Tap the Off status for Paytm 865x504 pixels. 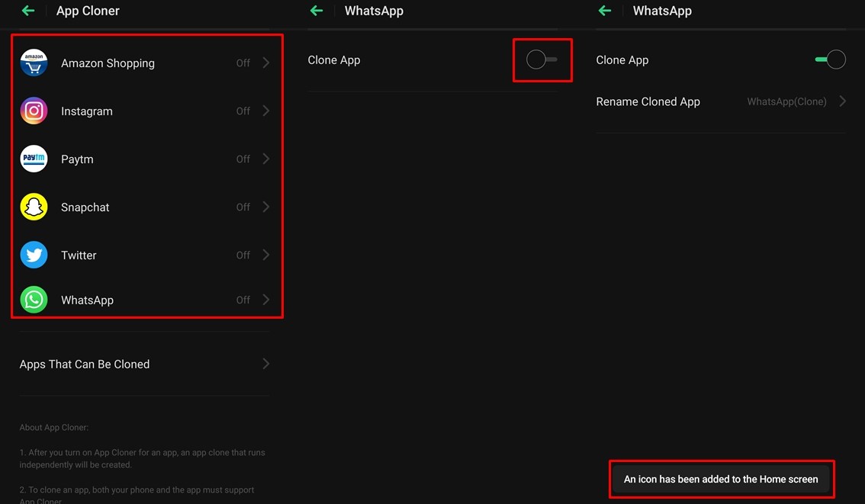pyautogui.click(x=243, y=159)
